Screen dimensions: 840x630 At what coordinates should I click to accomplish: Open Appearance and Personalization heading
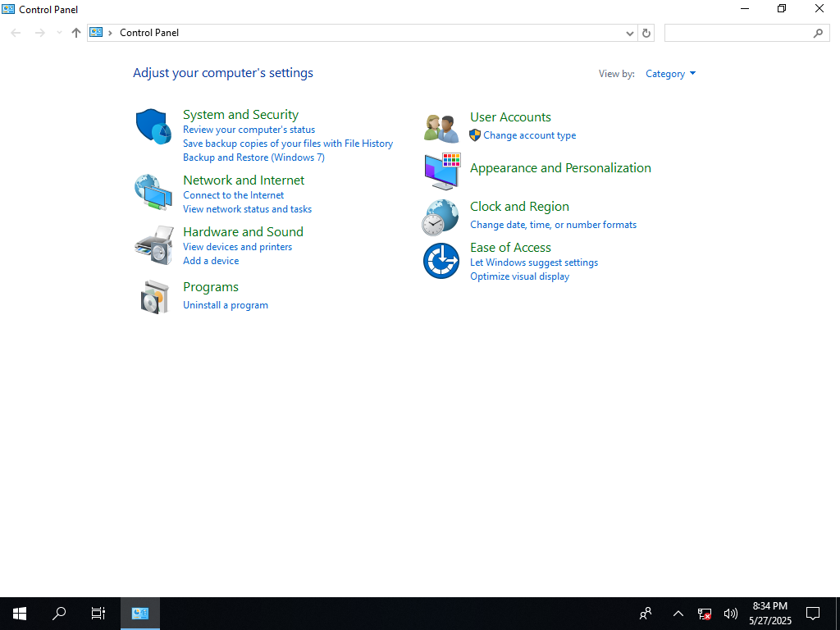click(x=561, y=167)
